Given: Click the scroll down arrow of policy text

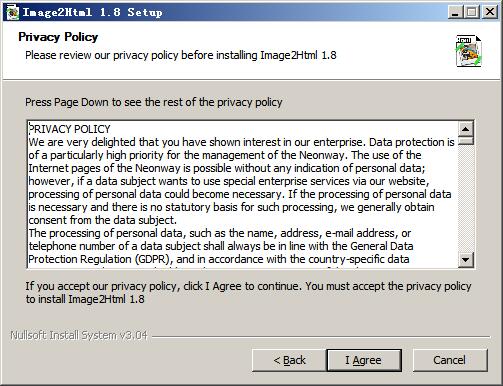Looking at the screenshot, I should pyautogui.click(x=466, y=259).
